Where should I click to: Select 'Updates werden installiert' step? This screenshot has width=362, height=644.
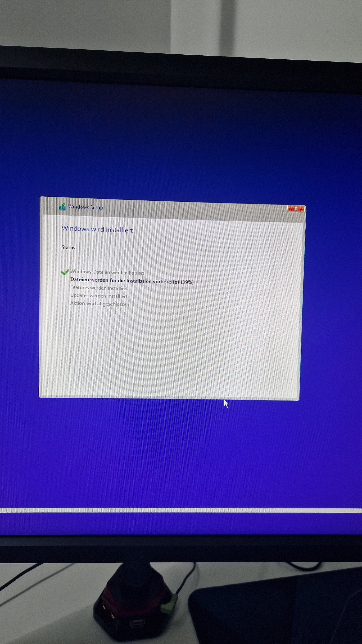pos(99,296)
